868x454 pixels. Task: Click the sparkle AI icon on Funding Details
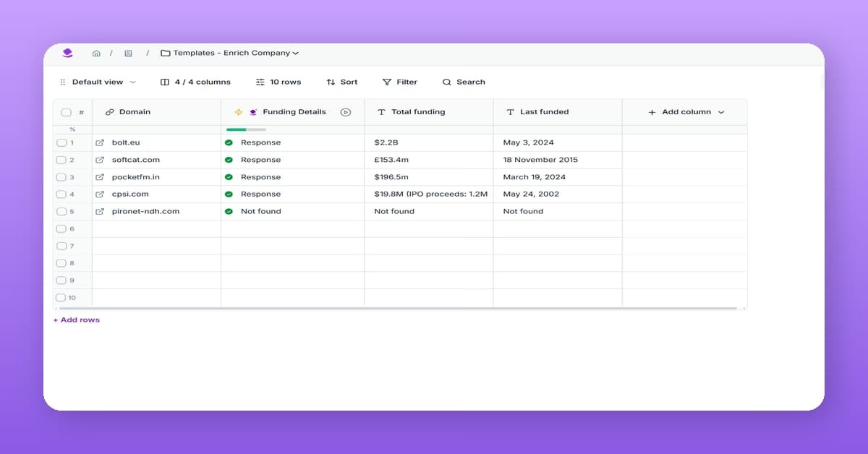(237, 112)
